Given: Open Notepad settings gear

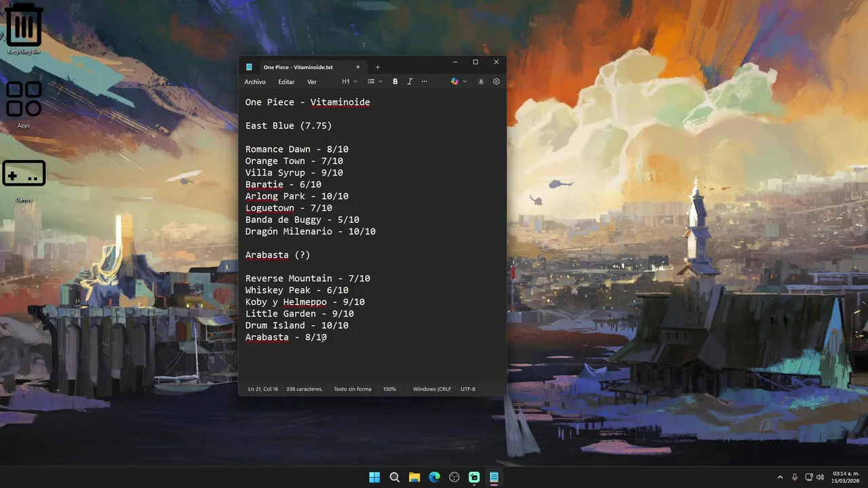Looking at the screenshot, I should click(x=496, y=81).
